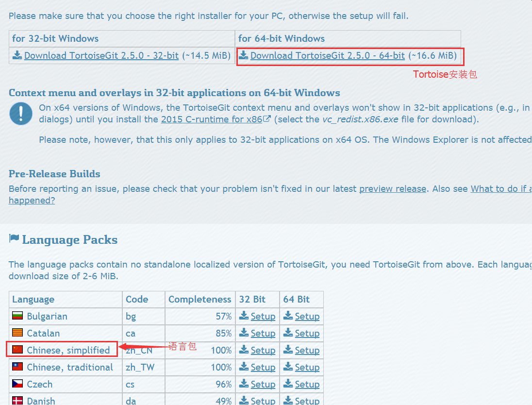This screenshot has width=532, height=405.
Task: Click download icon in Chinese traditional 32 Bit cell
Action: click(244, 366)
